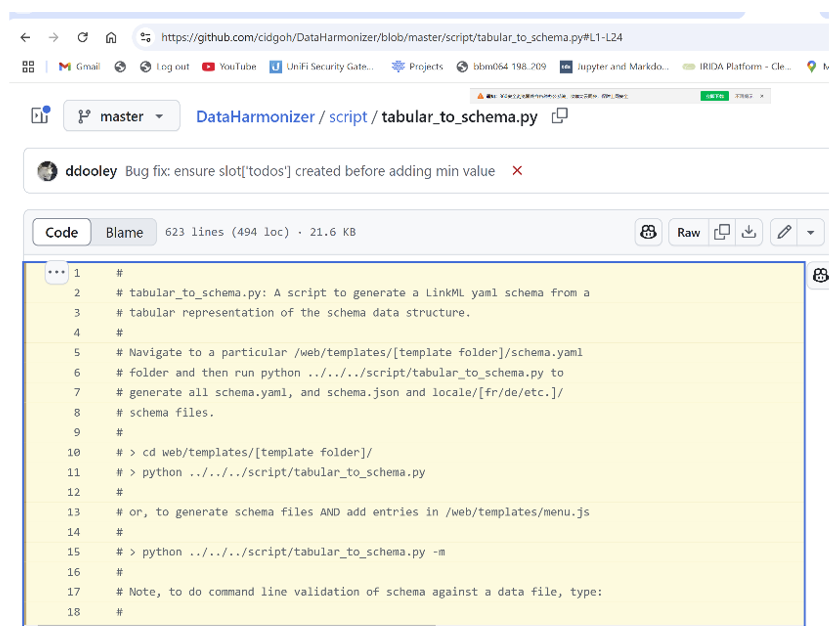Open the Log out bookmark
The height and width of the screenshot is (640, 840).
coord(165,66)
